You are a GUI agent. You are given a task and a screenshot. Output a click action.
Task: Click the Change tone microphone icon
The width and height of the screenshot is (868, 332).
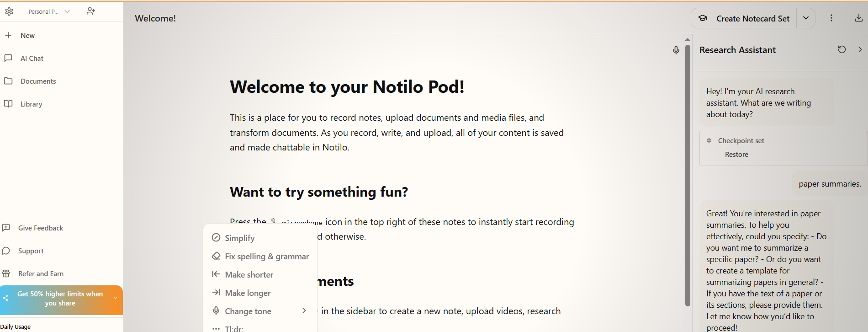coord(216,311)
